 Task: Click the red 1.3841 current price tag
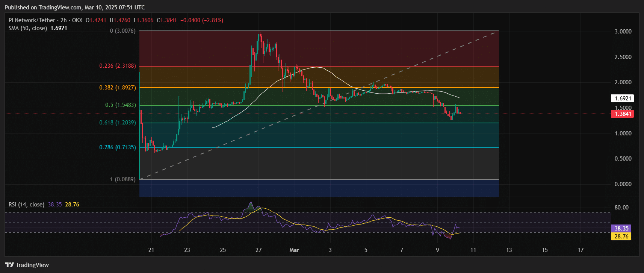point(623,114)
